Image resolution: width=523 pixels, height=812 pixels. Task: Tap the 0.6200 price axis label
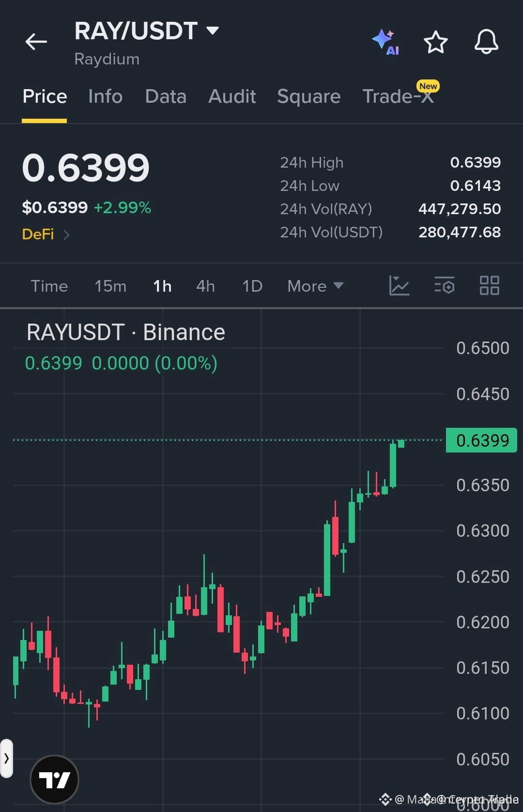(482, 622)
